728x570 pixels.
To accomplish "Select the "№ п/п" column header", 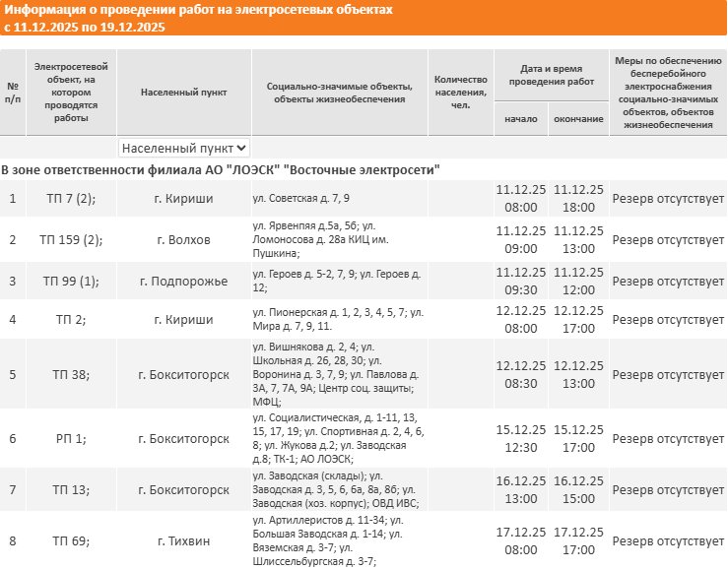I will coord(13,93).
